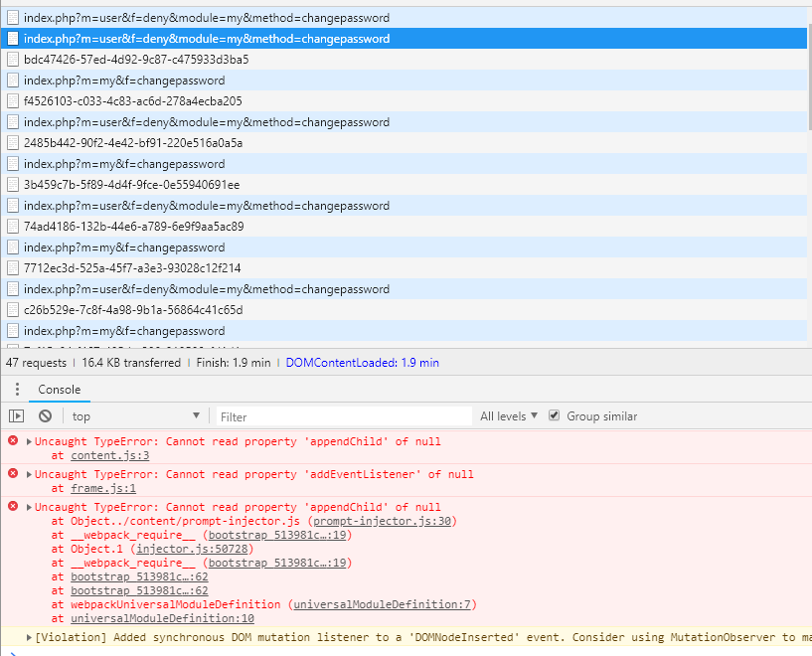Clear the console log
This screenshot has height=656, width=812.
[45, 416]
